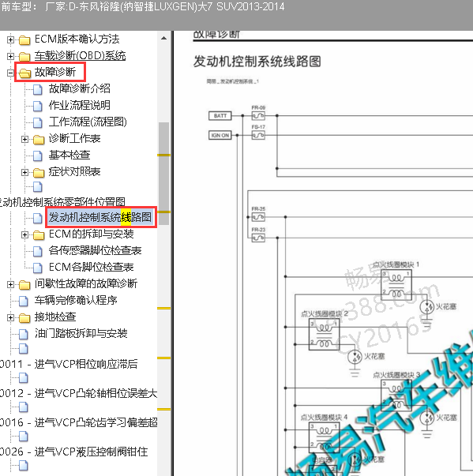Select the 症状对照表 folder label
The image size is (473, 476).
(x=74, y=172)
